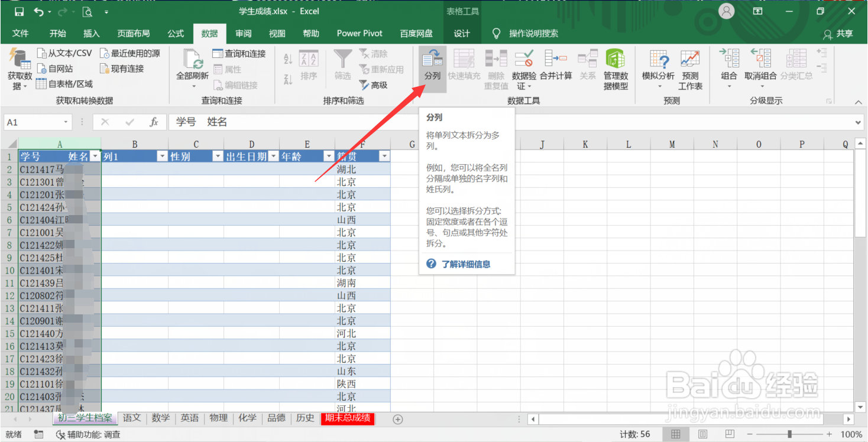
Task: Add a new sheet with plus button
Action: [398, 419]
